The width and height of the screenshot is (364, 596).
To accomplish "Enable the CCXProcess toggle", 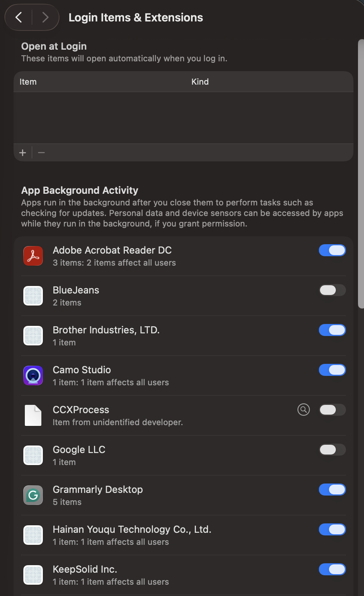I will [x=332, y=410].
